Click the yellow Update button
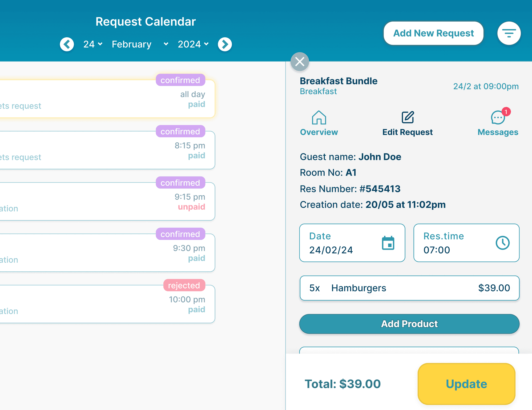532x410 pixels. pyautogui.click(x=466, y=384)
